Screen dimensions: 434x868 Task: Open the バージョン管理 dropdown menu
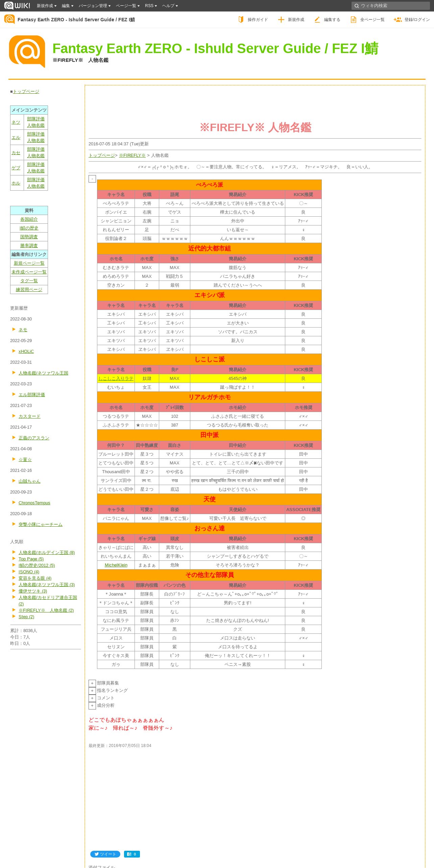click(x=95, y=6)
